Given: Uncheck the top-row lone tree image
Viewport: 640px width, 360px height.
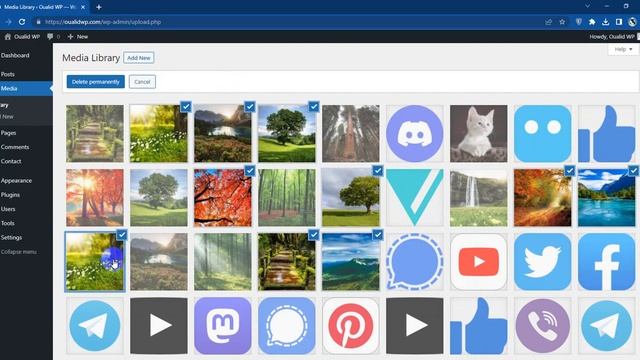Looking at the screenshot, I should (314, 107).
